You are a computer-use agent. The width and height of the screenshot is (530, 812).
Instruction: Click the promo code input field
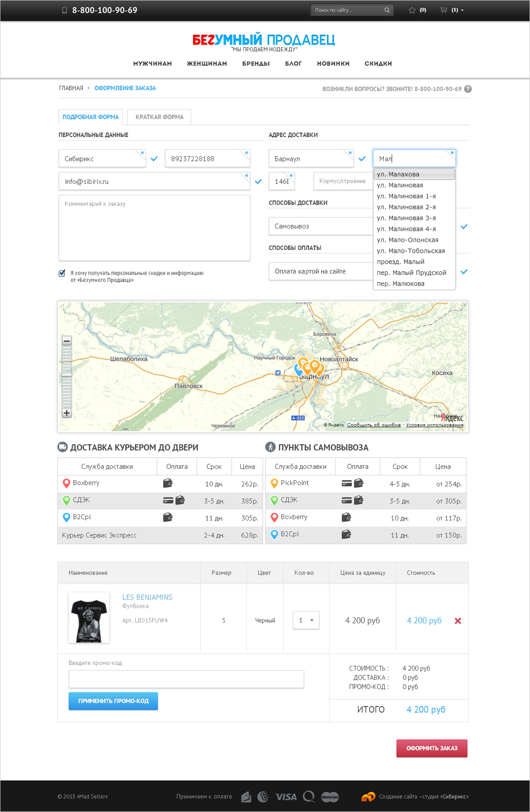[x=186, y=679]
